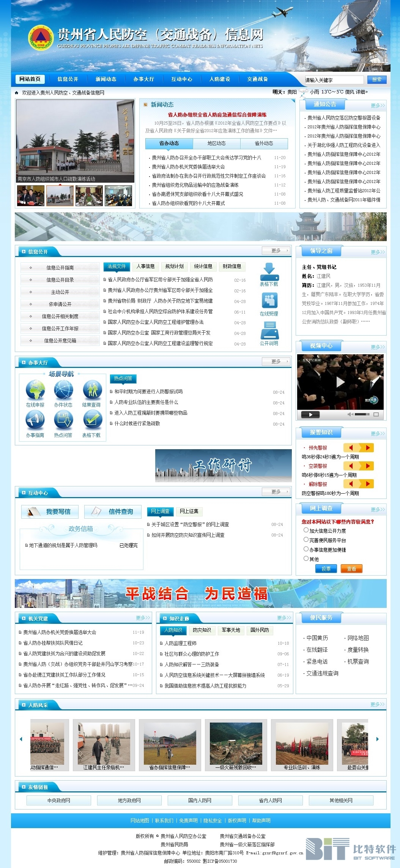Select the 加大信息公开力度 radio option
The image size is (400, 868).
(x=306, y=530)
